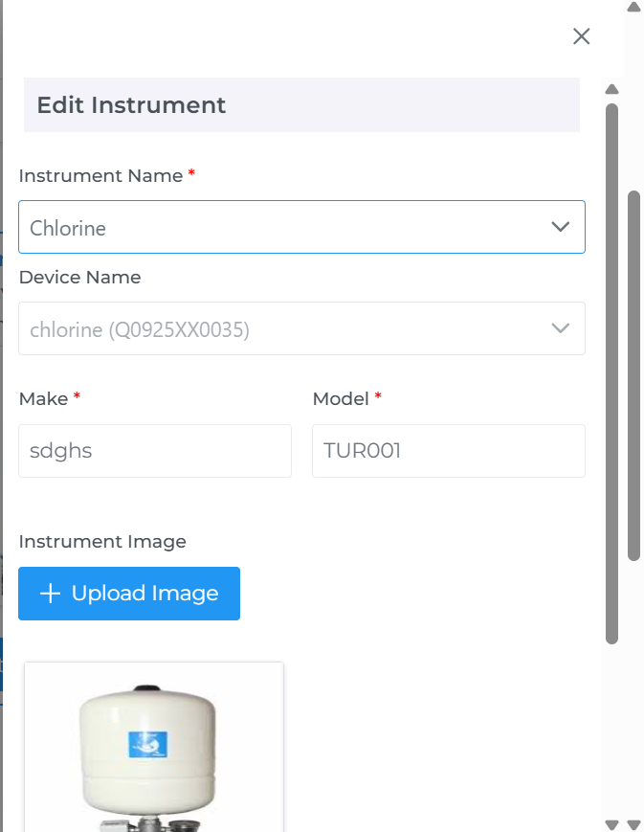Viewport: 644px width, 832px height.
Task: Close the Edit Instrument panel with X
Action: [x=581, y=36]
